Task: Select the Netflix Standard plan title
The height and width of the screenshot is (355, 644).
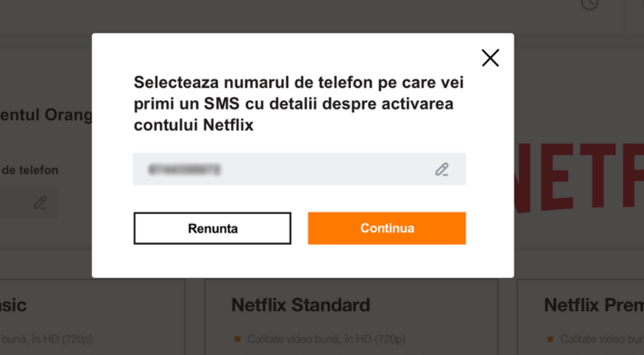Action: (300, 305)
